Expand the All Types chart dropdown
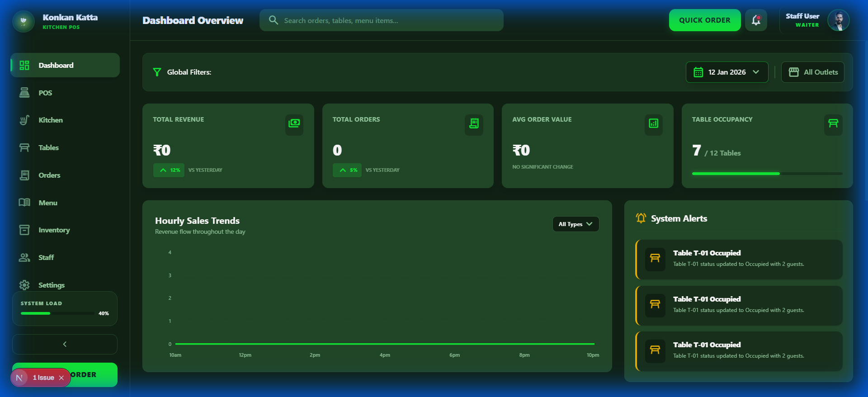868x397 pixels. click(576, 224)
